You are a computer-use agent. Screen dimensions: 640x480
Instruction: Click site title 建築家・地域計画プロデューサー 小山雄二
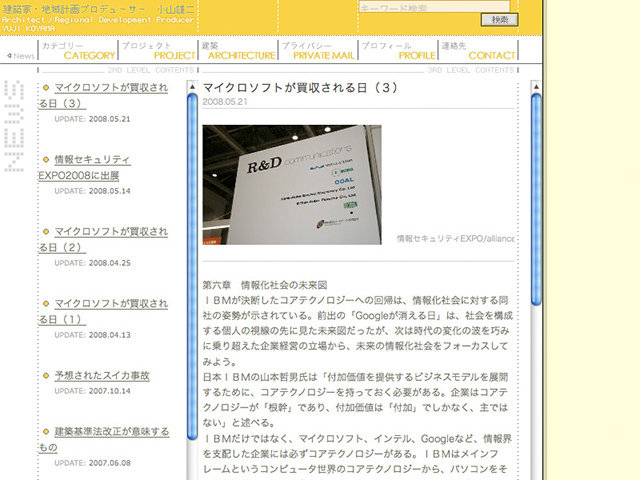tap(99, 9)
